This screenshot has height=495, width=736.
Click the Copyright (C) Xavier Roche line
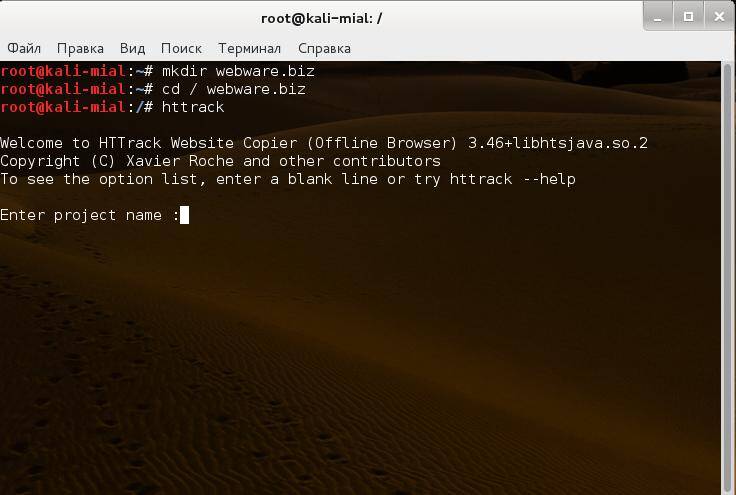tap(221, 161)
